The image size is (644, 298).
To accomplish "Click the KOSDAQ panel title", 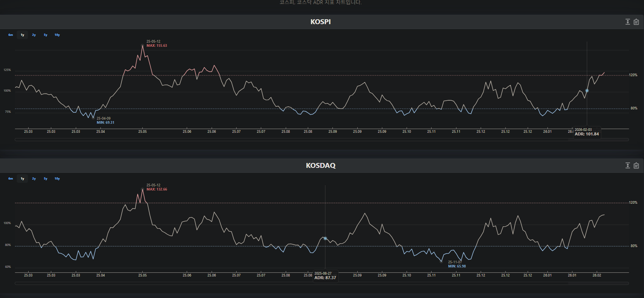I will tap(321, 166).
